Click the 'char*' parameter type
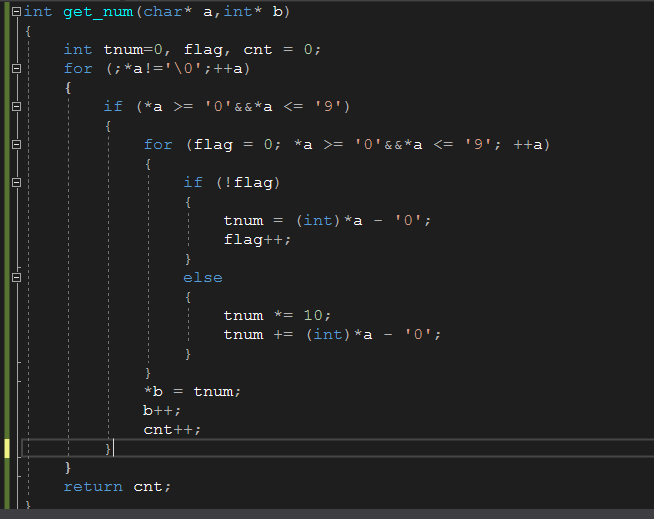This screenshot has width=654, height=519. point(167,12)
